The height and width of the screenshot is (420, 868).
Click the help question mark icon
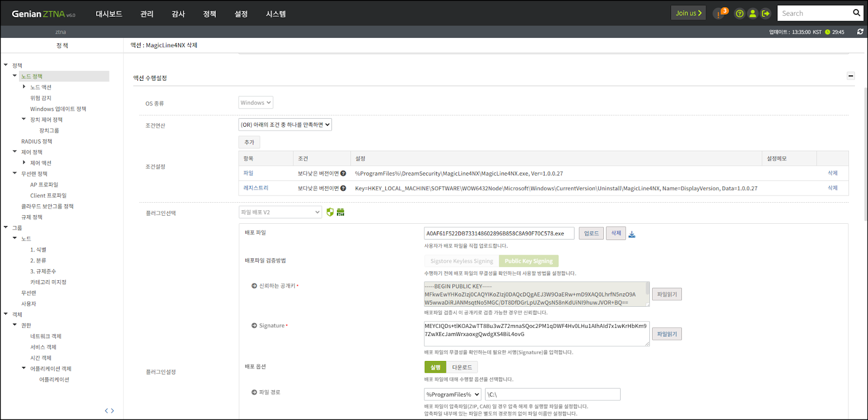point(739,14)
